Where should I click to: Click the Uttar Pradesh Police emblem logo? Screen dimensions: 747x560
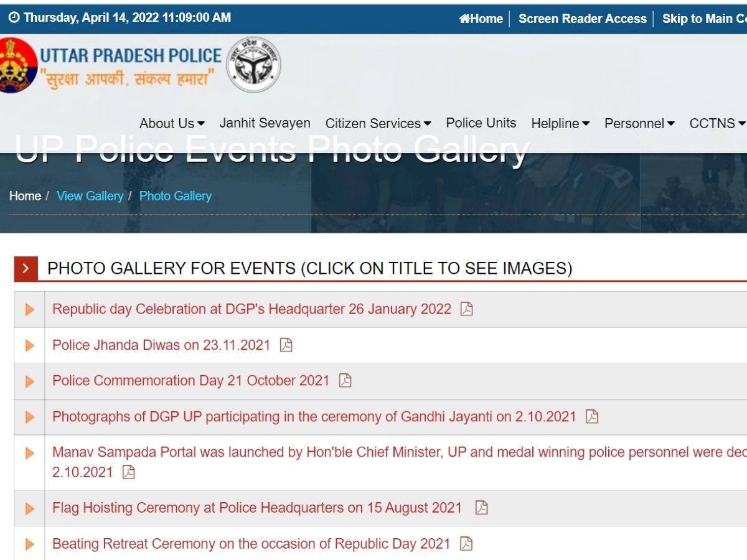[17, 65]
